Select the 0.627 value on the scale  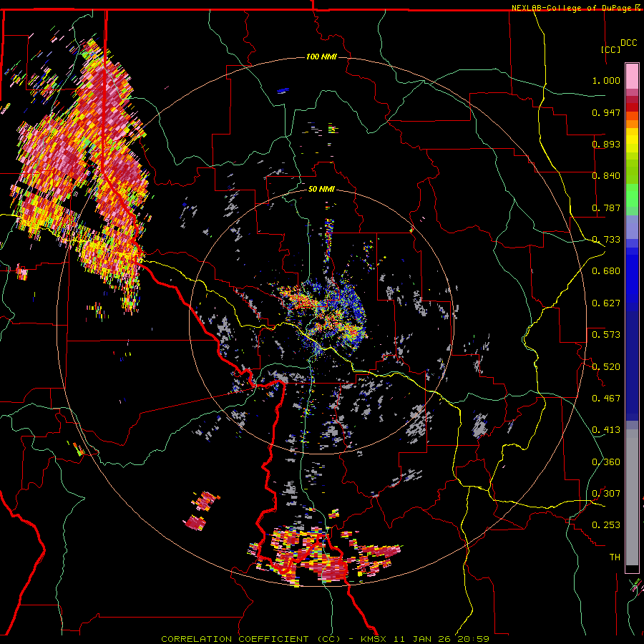(606, 303)
